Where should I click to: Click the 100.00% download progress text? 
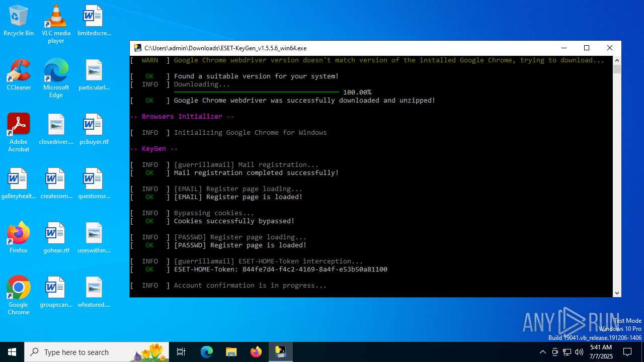(x=357, y=93)
